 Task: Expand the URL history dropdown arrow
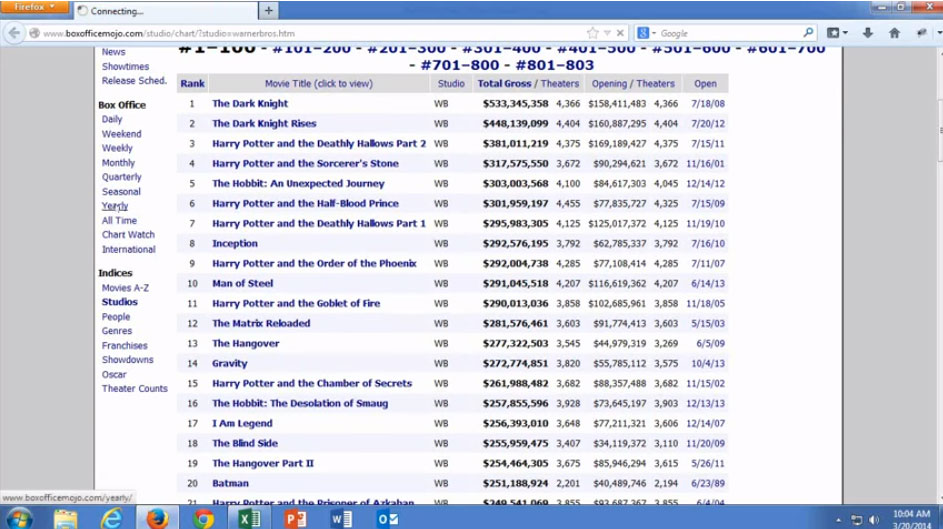[x=607, y=33]
